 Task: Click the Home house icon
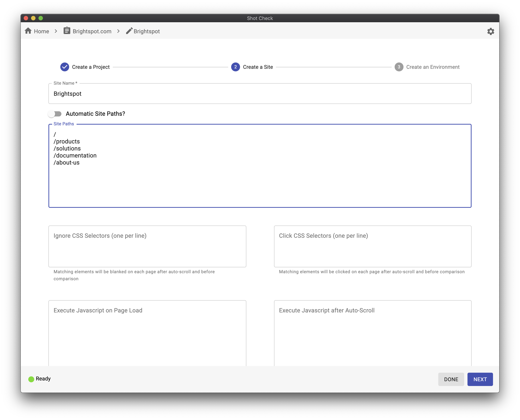[x=28, y=31]
